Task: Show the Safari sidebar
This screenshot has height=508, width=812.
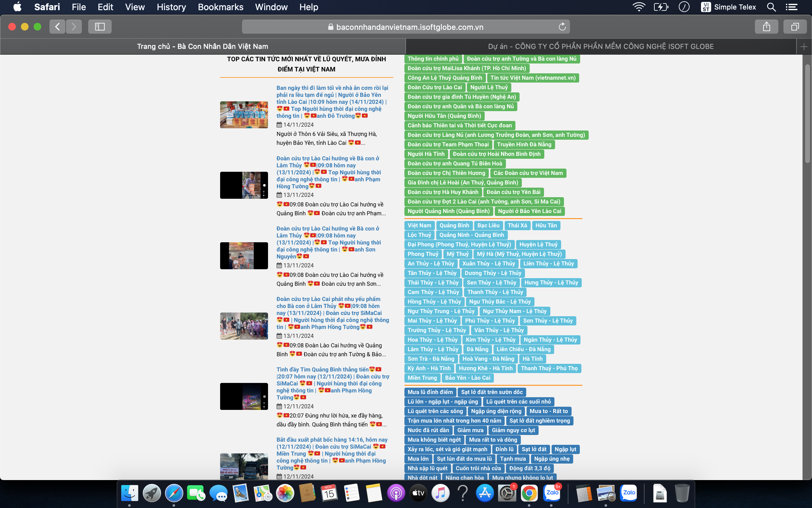Action: 100,27
